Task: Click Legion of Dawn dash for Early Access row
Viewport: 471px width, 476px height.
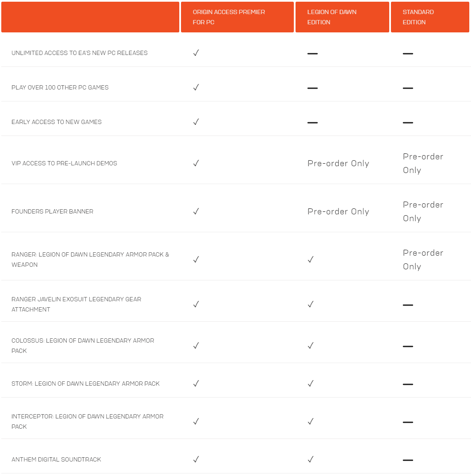Action: tap(313, 122)
